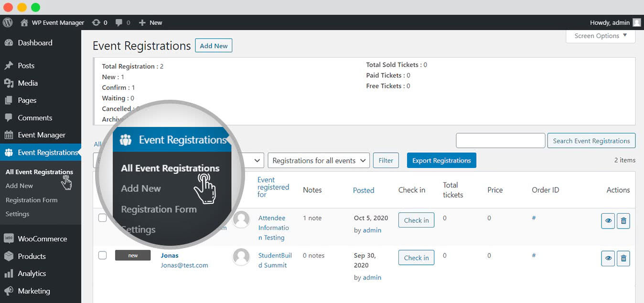Click trash icon for Oct 5 registration
644x303 pixels.
tap(623, 221)
